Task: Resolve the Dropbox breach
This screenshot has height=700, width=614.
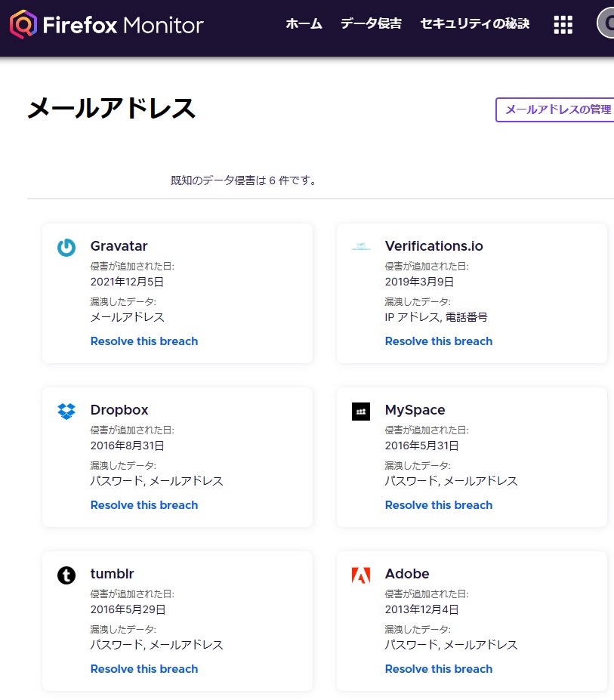Action: (x=144, y=504)
